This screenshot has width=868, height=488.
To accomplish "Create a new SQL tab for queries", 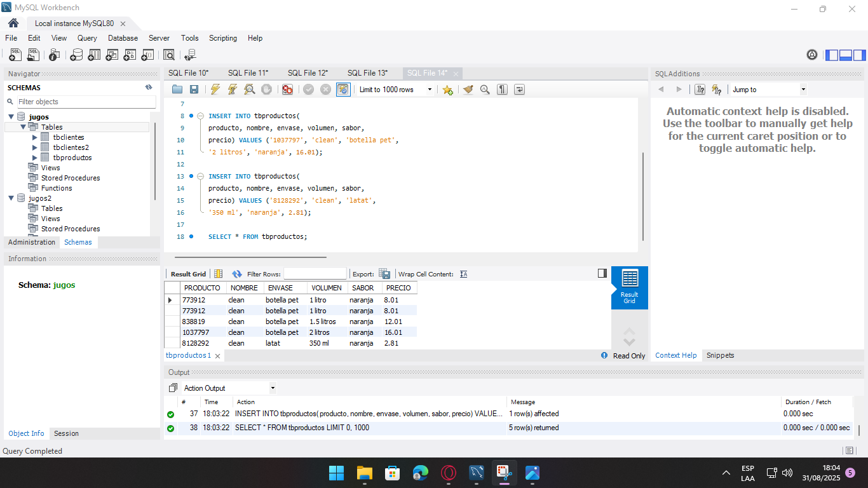I will tap(15, 55).
